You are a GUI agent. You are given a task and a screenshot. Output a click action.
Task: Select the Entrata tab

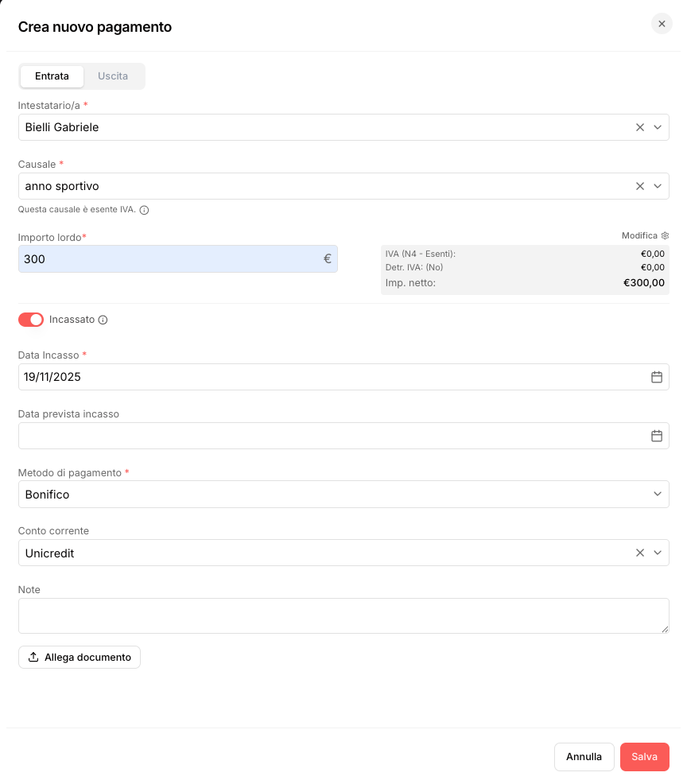click(52, 76)
